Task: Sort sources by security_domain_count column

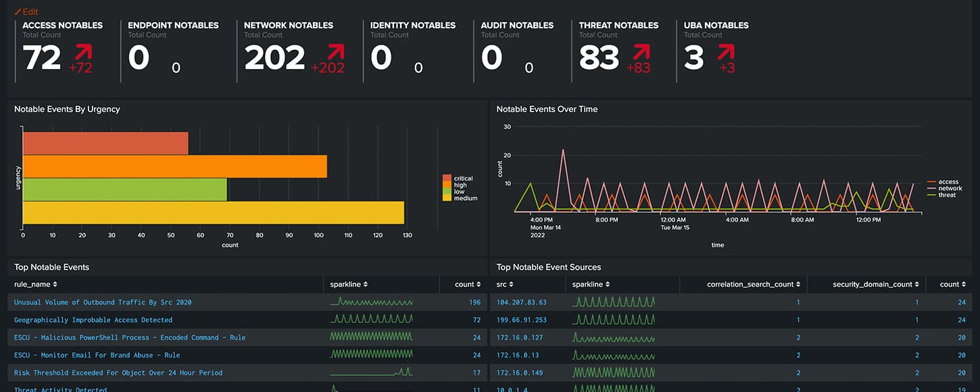Action: point(876,285)
